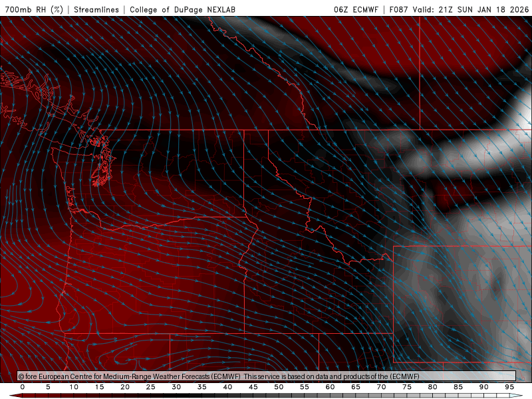Screen dimensions: 532x399
Task: Click the colorbar label '40'
Action: pos(227,387)
